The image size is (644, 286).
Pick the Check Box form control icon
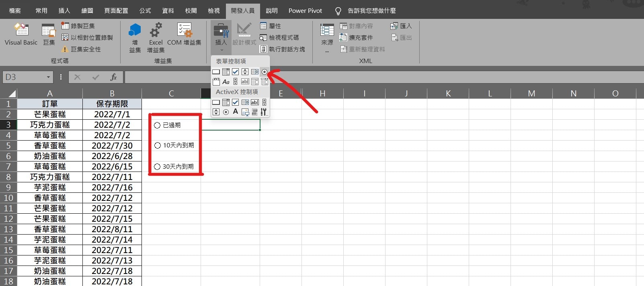[236, 72]
